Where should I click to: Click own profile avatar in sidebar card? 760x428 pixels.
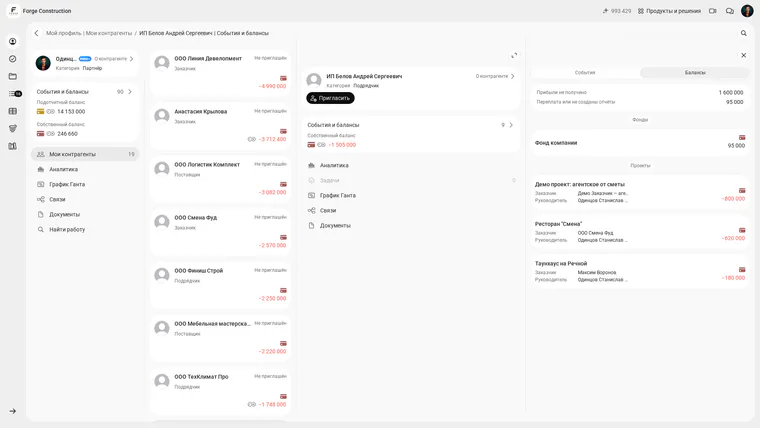(x=43, y=63)
